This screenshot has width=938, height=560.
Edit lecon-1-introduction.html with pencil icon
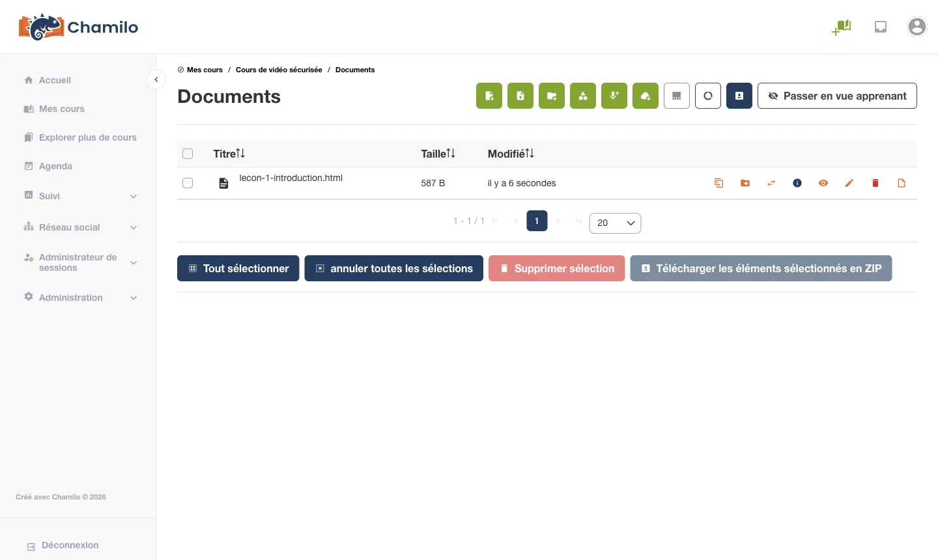849,183
